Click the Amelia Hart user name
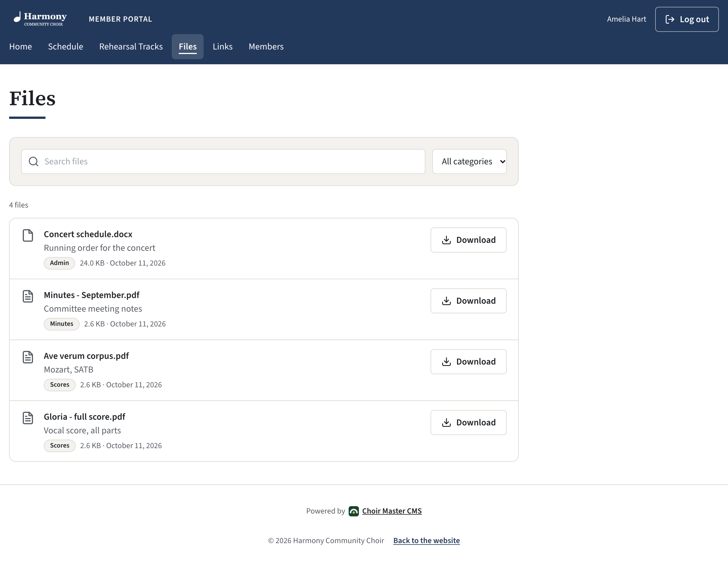The height and width of the screenshot is (567, 728). 626,19
